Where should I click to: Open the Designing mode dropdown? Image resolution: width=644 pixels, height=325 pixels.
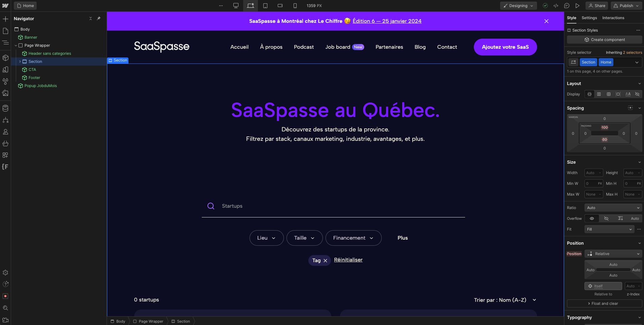coord(518,6)
